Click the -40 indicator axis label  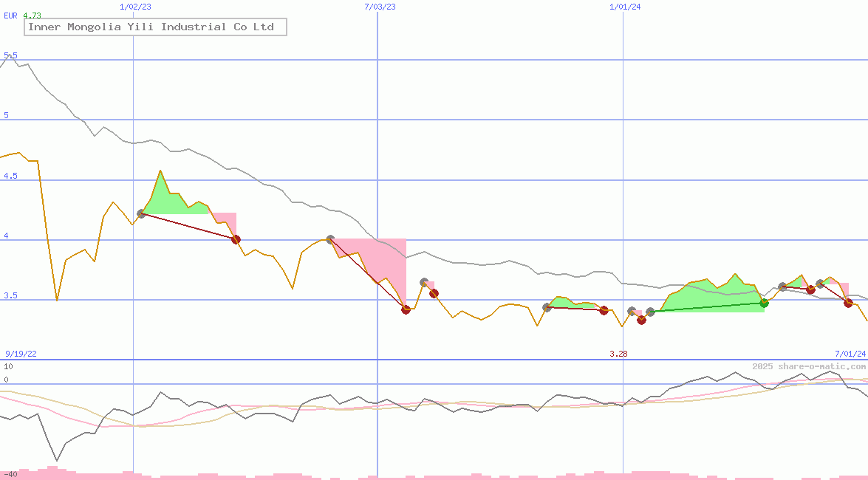pyautogui.click(x=10, y=475)
